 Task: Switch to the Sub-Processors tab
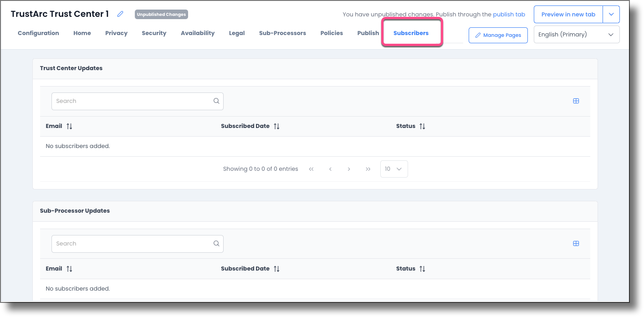(282, 33)
